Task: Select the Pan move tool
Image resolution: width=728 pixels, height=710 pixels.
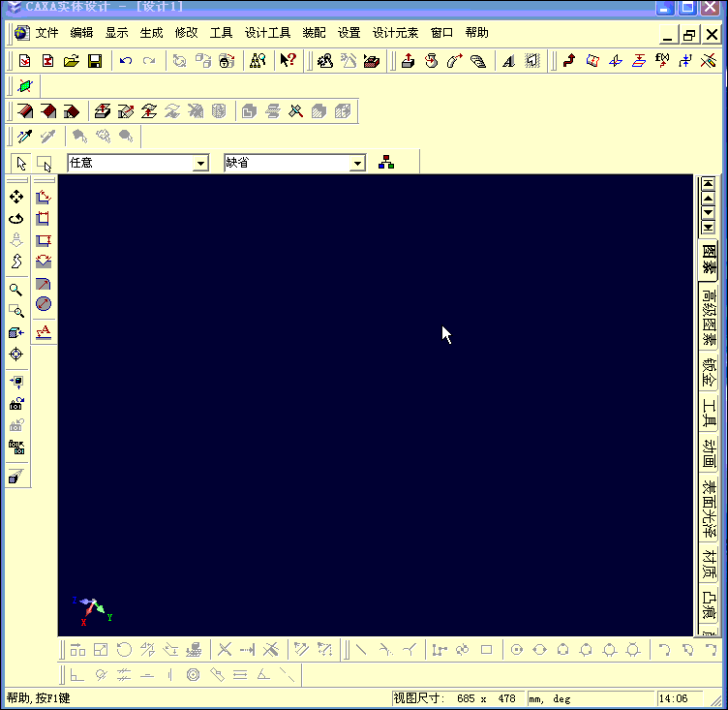Action: click(16, 197)
